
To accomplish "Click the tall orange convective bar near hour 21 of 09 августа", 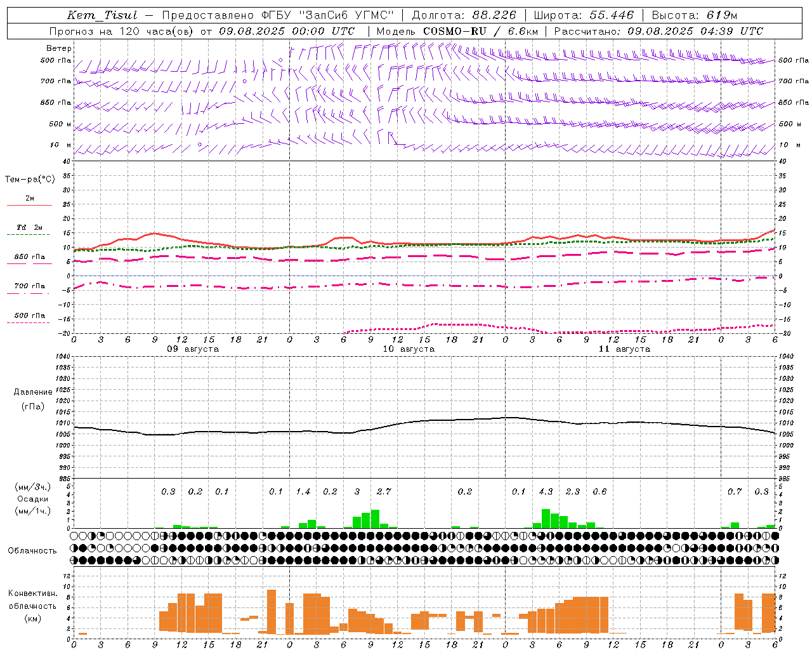I will point(272,611).
